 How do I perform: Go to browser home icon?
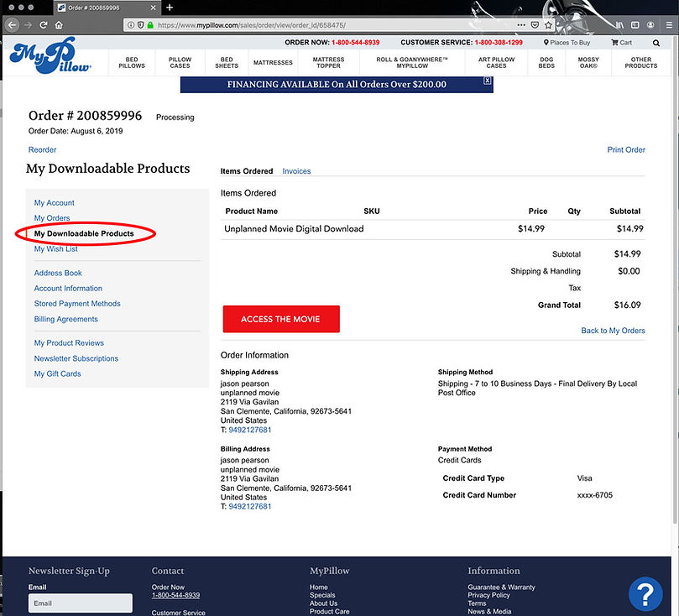(x=59, y=25)
